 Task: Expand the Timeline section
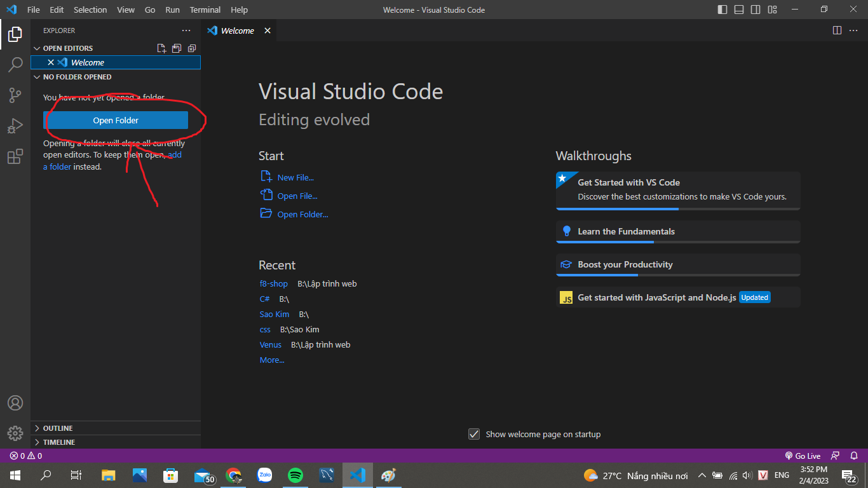click(x=116, y=442)
